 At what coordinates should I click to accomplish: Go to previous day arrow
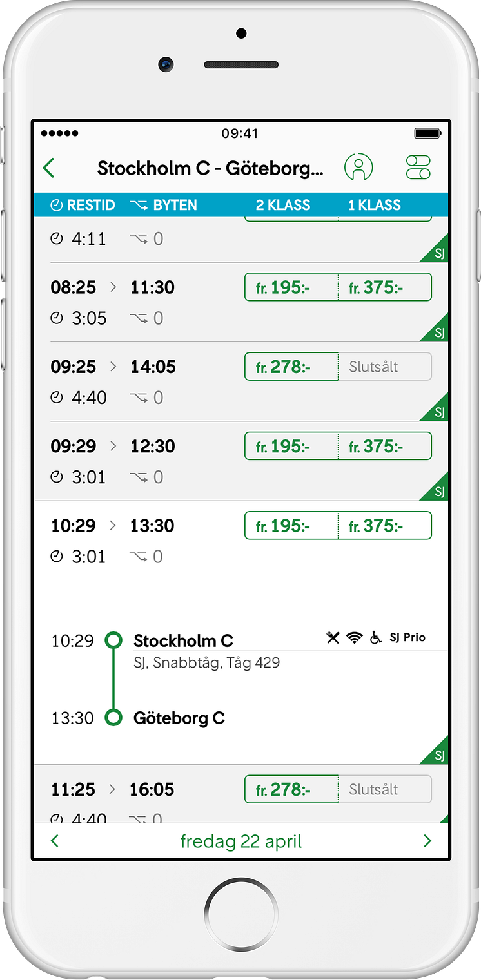[x=55, y=841]
